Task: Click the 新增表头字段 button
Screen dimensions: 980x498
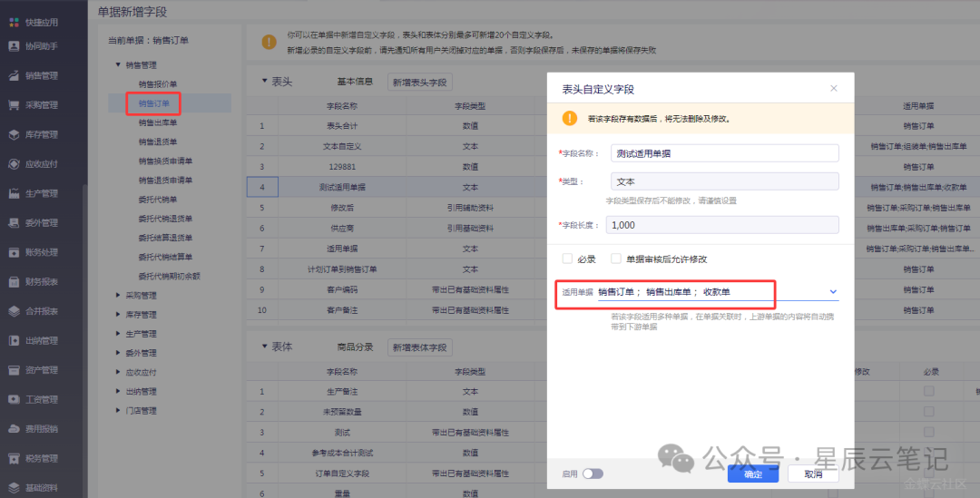Action: (419, 82)
